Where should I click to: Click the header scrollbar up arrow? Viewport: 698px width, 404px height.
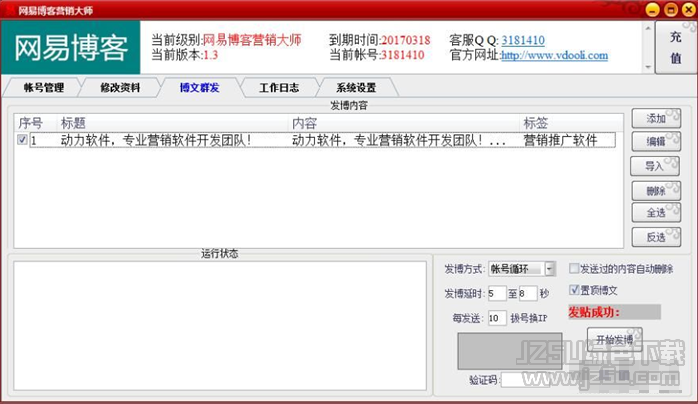(648, 28)
